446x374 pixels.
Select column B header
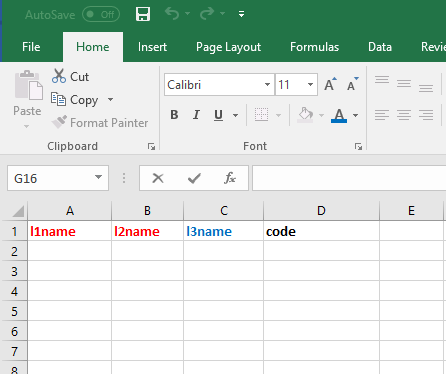click(147, 211)
